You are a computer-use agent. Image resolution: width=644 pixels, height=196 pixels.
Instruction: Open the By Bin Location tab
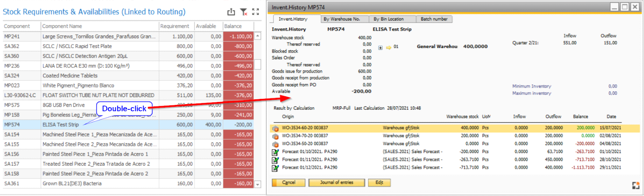click(x=388, y=19)
